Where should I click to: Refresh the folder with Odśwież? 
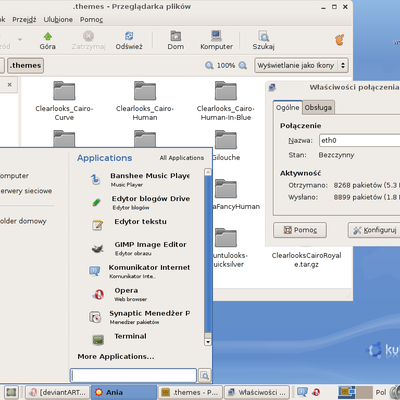129,41
